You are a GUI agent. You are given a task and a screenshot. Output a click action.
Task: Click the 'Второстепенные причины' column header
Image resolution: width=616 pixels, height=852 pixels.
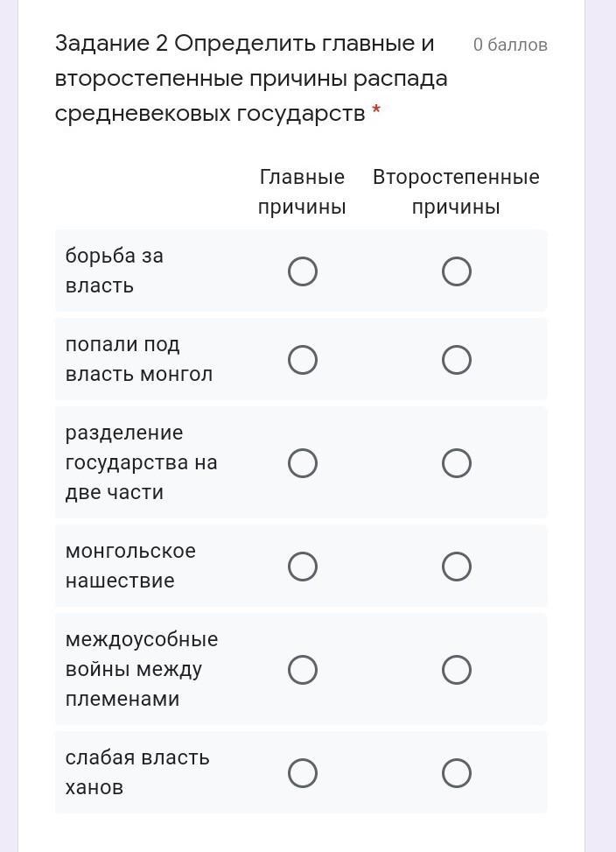point(456,192)
